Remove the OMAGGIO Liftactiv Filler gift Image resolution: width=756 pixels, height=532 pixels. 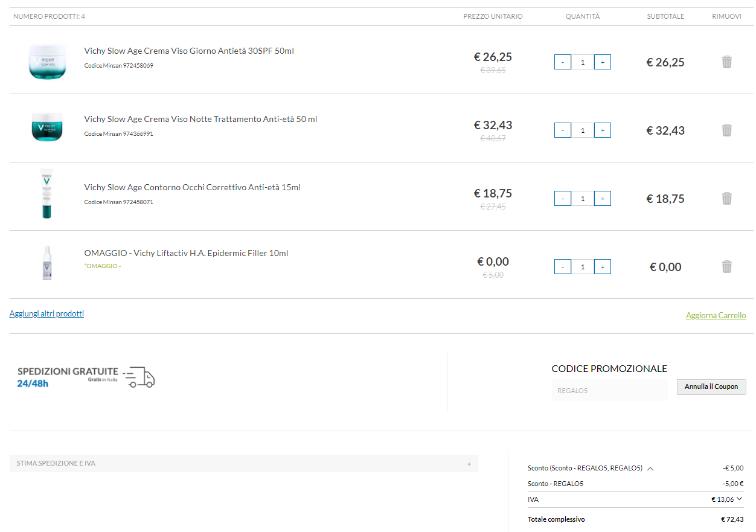pyautogui.click(x=726, y=266)
